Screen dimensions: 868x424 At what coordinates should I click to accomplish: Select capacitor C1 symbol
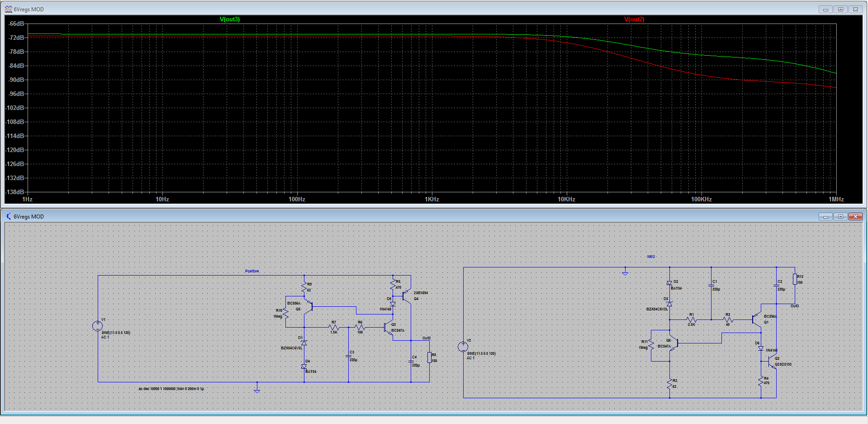point(711,285)
